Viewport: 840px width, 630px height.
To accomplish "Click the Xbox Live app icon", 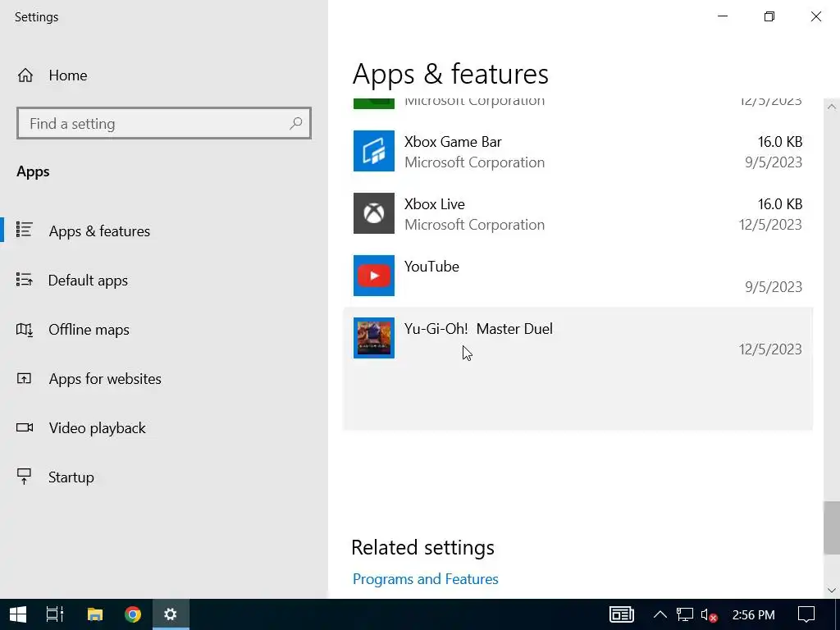I will coord(374,213).
